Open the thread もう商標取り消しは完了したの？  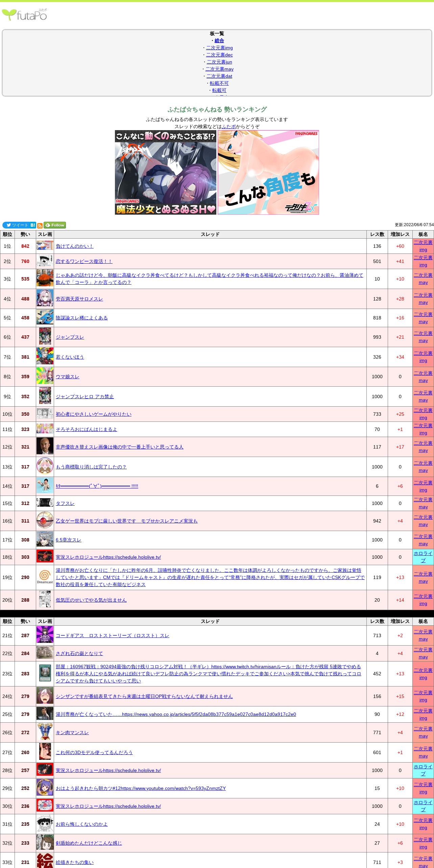tap(91, 467)
